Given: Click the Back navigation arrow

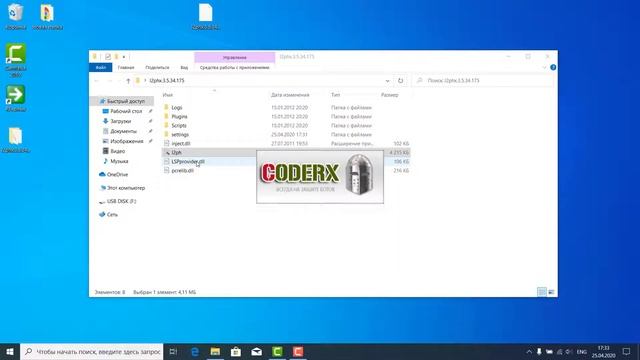Looking at the screenshot, I should [x=97, y=81].
